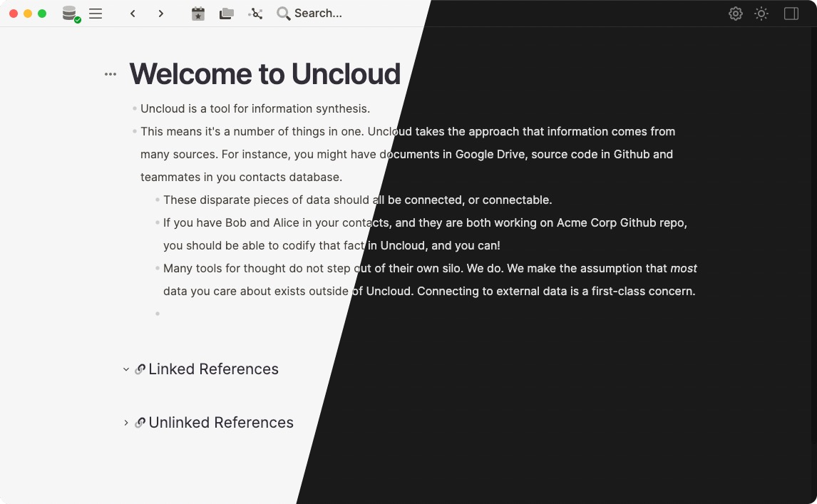Screen dimensions: 817x504
Task: Go forward with the right arrow
Action: click(x=161, y=14)
